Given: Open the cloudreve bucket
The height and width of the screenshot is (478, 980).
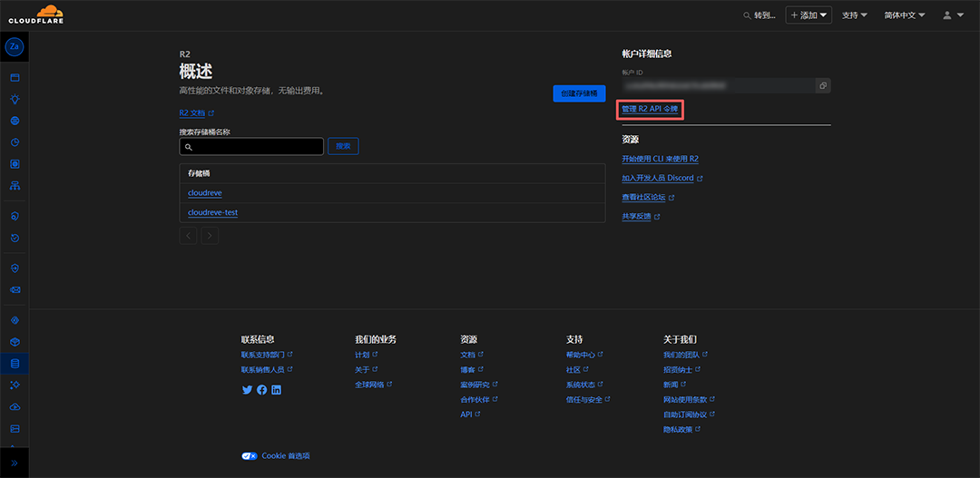Looking at the screenshot, I should pos(205,193).
